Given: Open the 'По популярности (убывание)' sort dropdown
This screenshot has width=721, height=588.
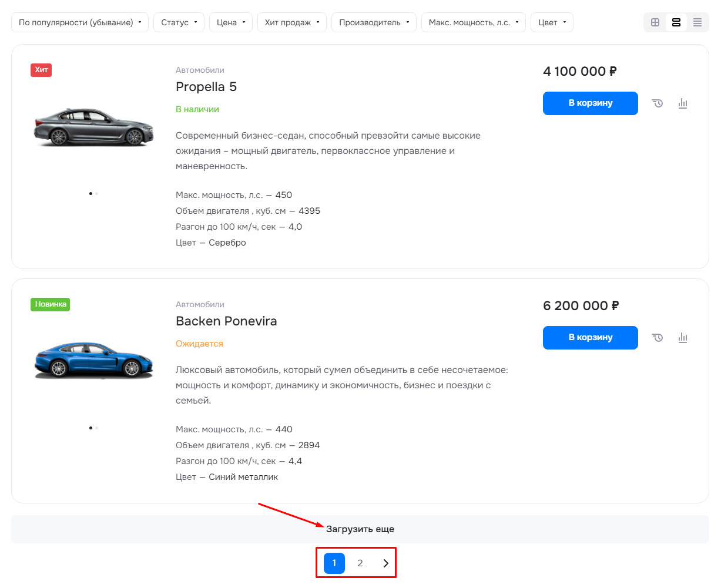Looking at the screenshot, I should (80, 22).
